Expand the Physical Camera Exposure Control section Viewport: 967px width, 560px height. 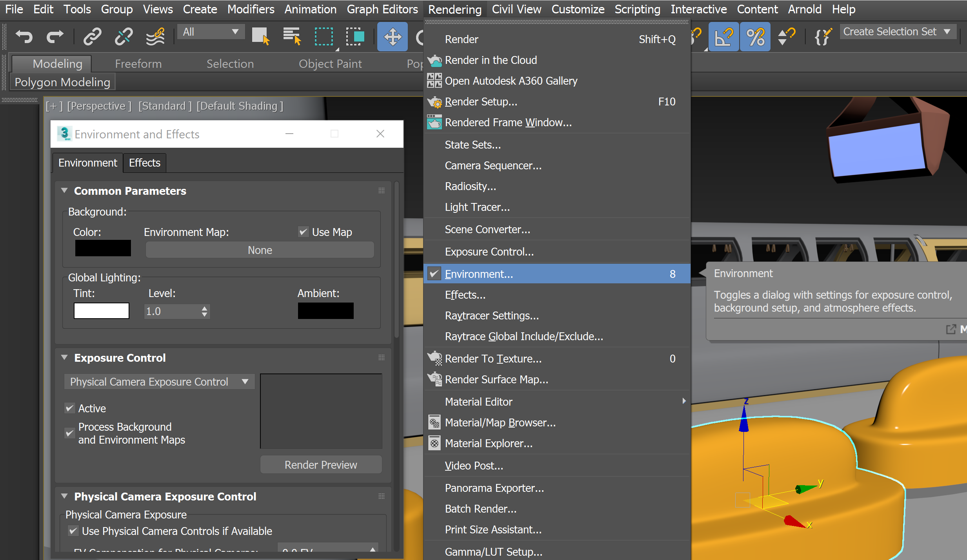(x=65, y=495)
